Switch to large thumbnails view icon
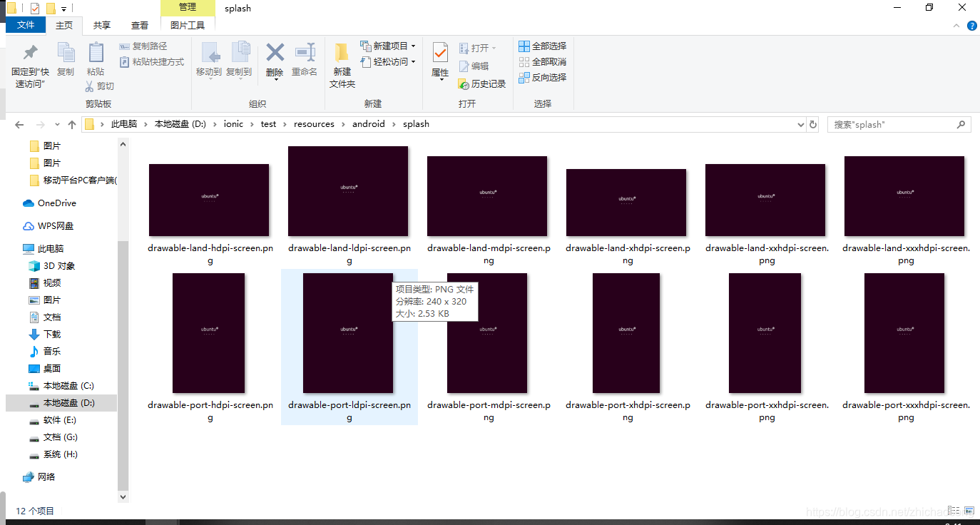This screenshot has width=980, height=525. (x=969, y=511)
